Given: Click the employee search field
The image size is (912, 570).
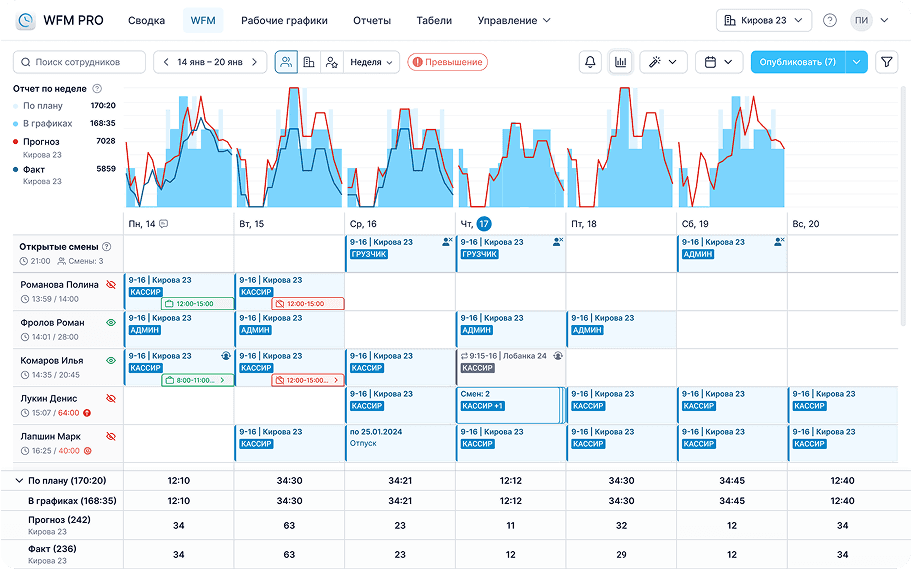Looking at the screenshot, I should point(80,62).
